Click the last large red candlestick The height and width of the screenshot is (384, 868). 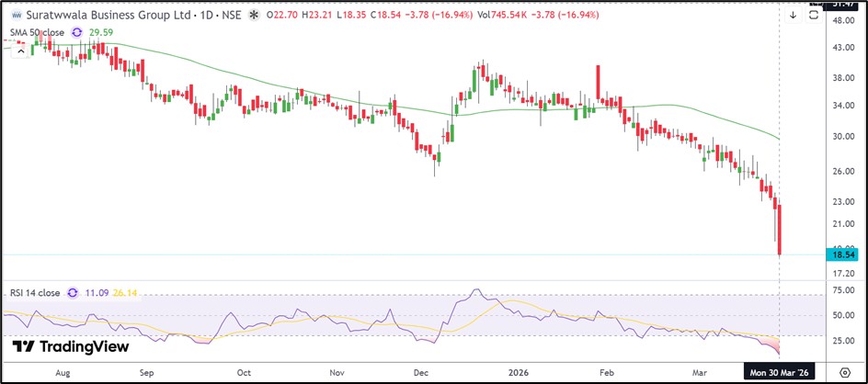click(x=780, y=230)
